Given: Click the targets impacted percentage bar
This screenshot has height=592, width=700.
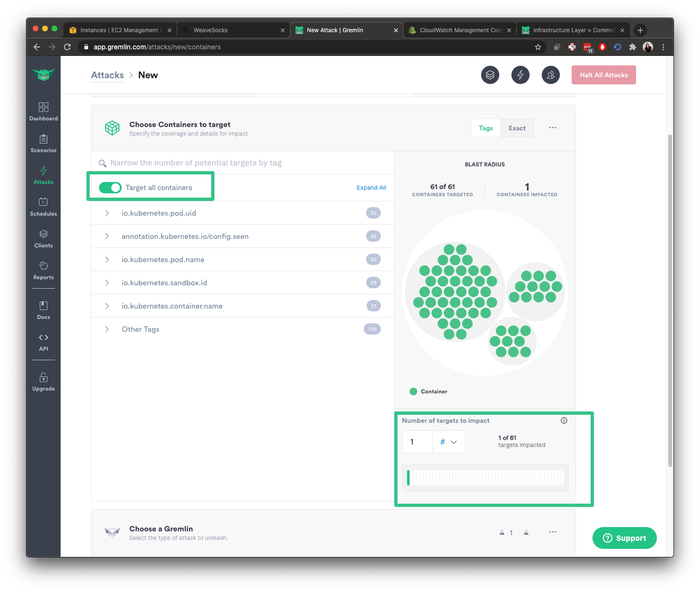Looking at the screenshot, I should click(485, 478).
